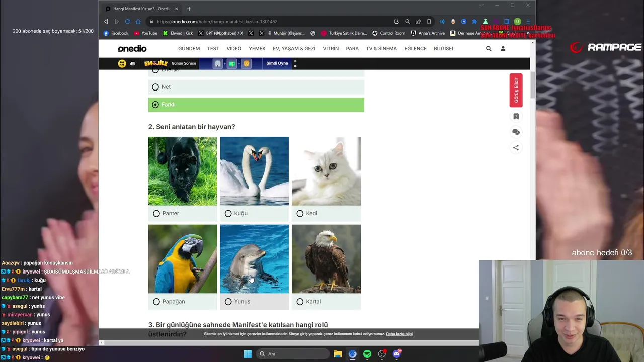Click the white cat image
The height and width of the screenshot is (362, 644).
(x=326, y=171)
